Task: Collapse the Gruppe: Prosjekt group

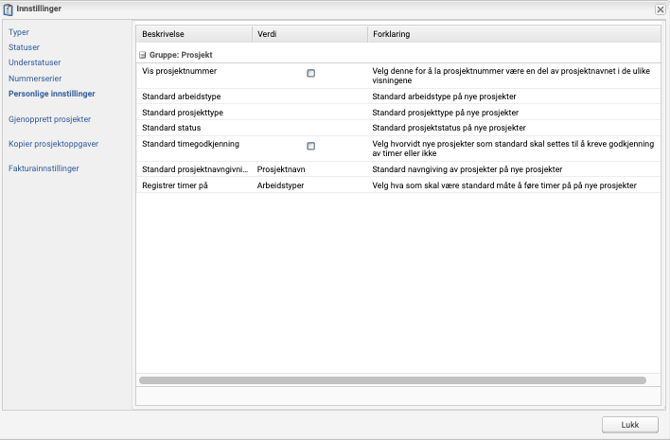Action: coord(142,55)
